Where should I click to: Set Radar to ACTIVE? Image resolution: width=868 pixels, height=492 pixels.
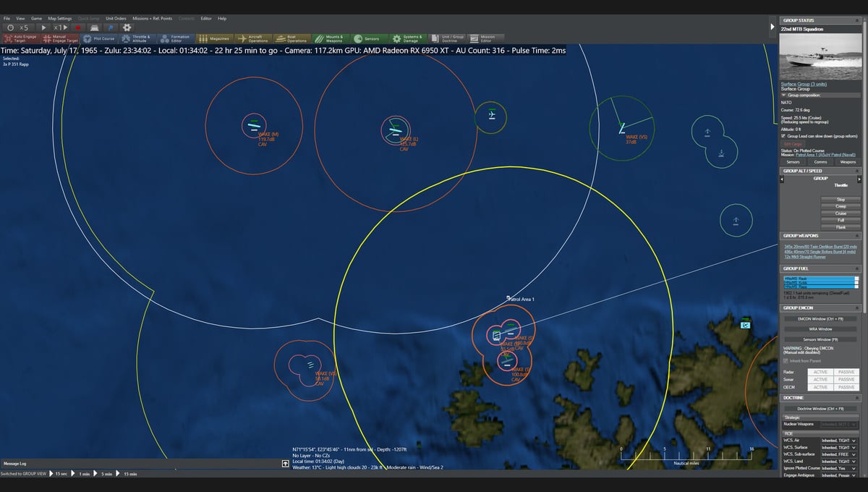click(820, 372)
